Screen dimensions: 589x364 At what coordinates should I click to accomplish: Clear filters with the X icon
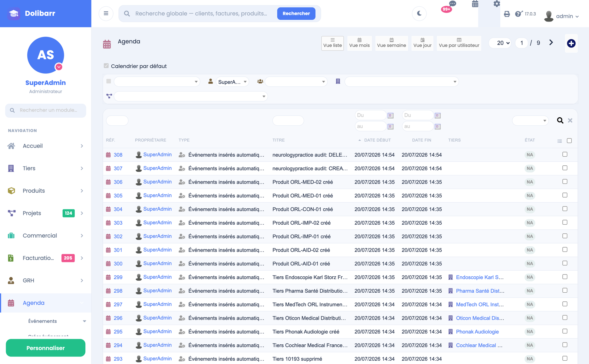tap(570, 120)
